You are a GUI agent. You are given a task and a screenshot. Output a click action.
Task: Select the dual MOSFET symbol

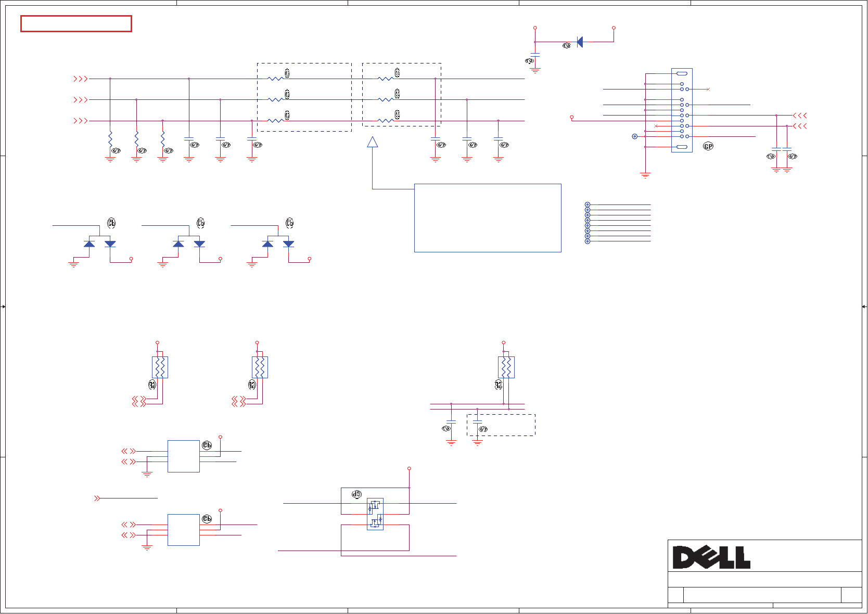pos(375,514)
